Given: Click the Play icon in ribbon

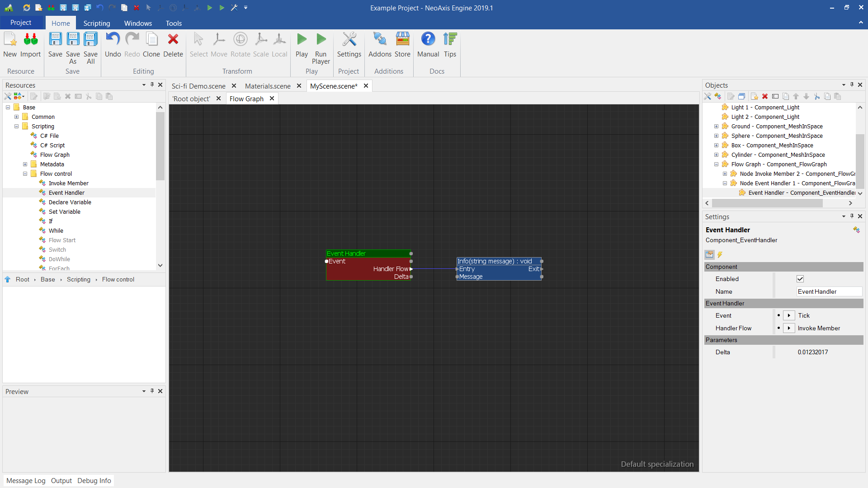Looking at the screenshot, I should 302,40.
